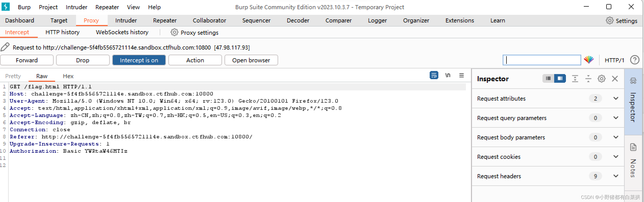Expand the Request cookies section

click(616, 157)
